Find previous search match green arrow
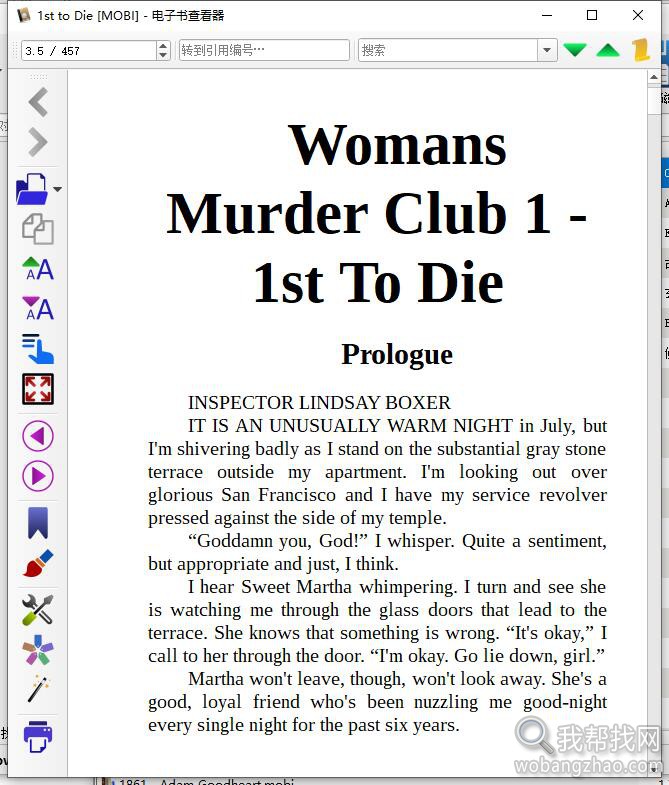 608,50
